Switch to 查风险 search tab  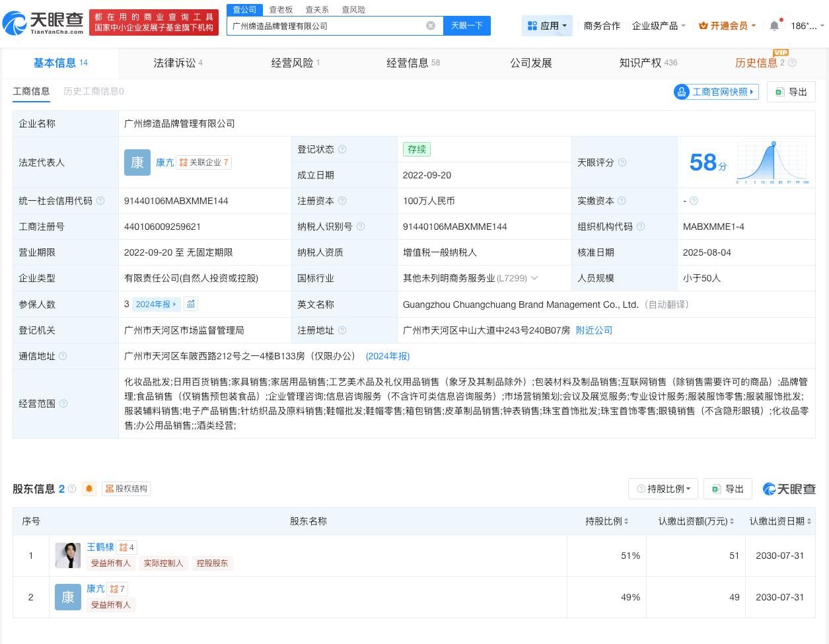353,9
